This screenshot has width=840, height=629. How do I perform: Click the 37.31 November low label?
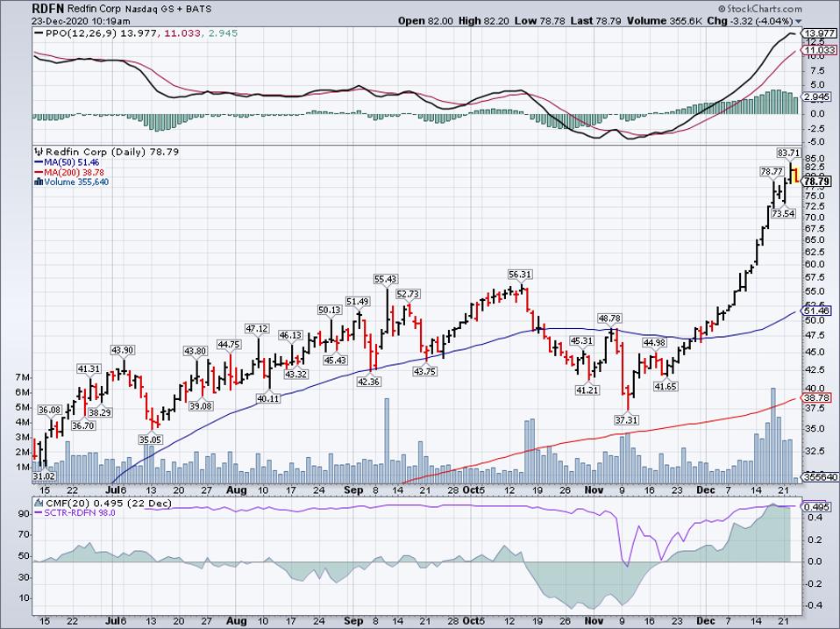click(626, 420)
